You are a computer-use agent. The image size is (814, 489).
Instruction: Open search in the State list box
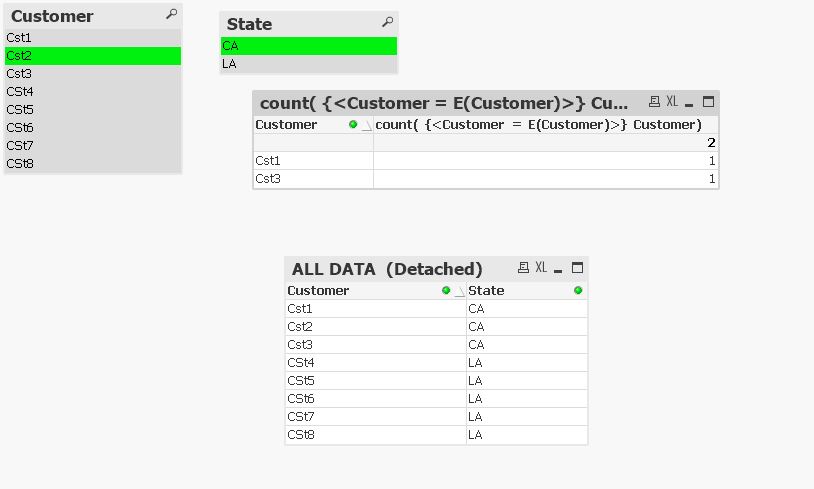(387, 22)
